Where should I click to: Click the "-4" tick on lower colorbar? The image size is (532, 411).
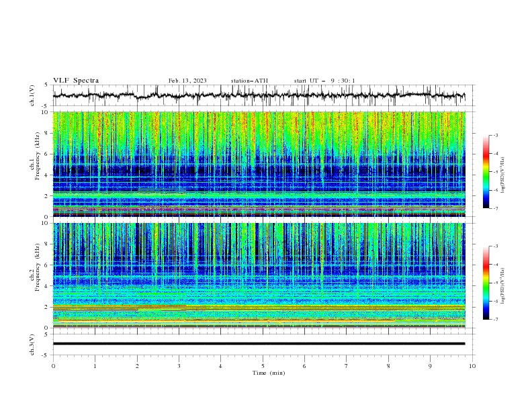495,265
